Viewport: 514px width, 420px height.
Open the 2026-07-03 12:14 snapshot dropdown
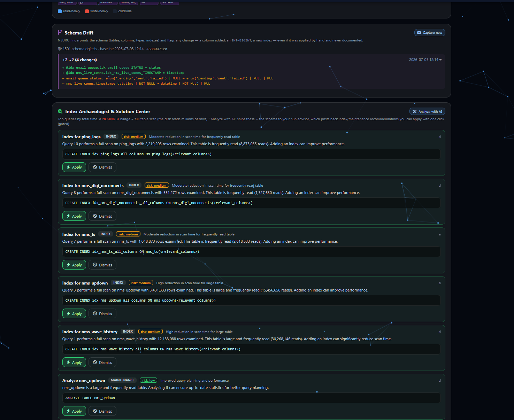pyautogui.click(x=425, y=60)
